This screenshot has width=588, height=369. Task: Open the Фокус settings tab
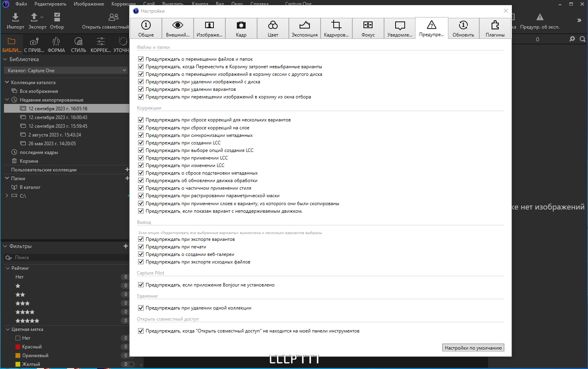[x=368, y=28]
